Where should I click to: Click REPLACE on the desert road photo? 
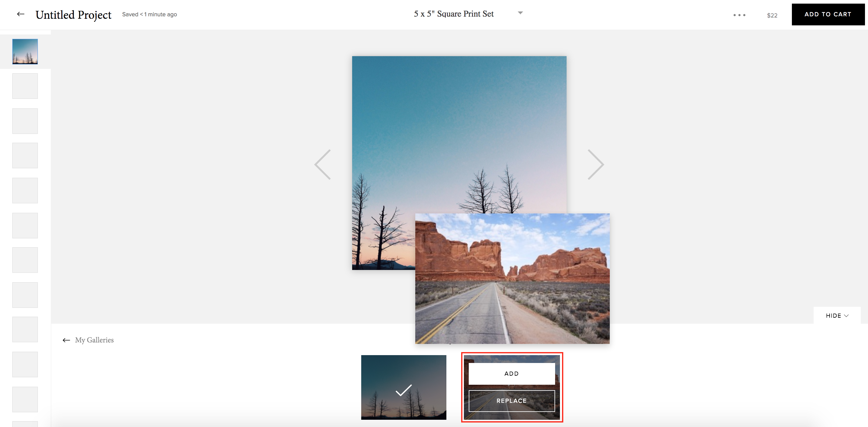point(512,401)
